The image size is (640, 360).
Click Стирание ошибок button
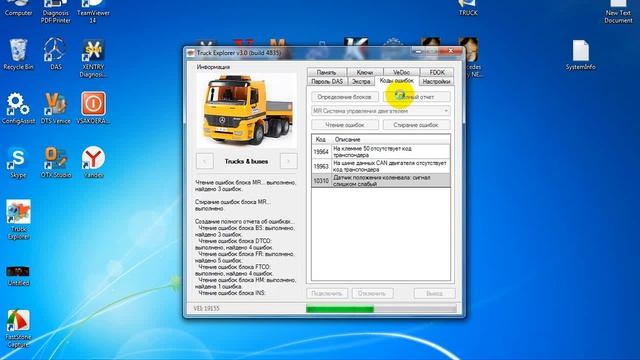pyautogui.click(x=416, y=125)
